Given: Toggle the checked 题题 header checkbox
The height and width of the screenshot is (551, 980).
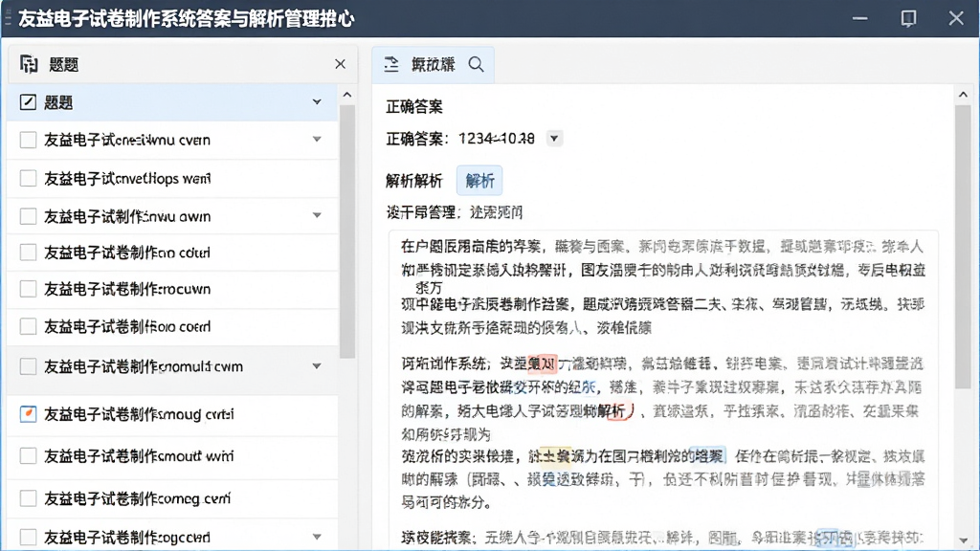Looking at the screenshot, I should coord(28,101).
